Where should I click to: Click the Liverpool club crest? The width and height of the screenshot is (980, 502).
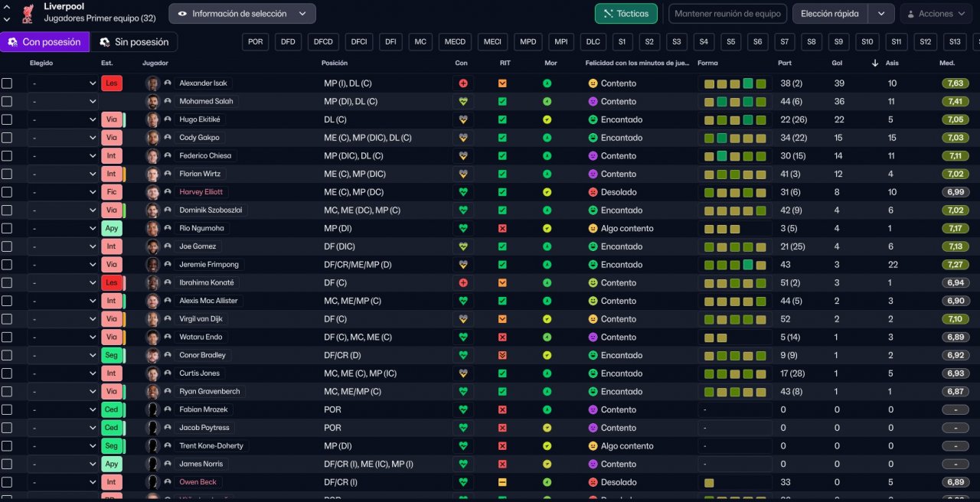point(27,13)
